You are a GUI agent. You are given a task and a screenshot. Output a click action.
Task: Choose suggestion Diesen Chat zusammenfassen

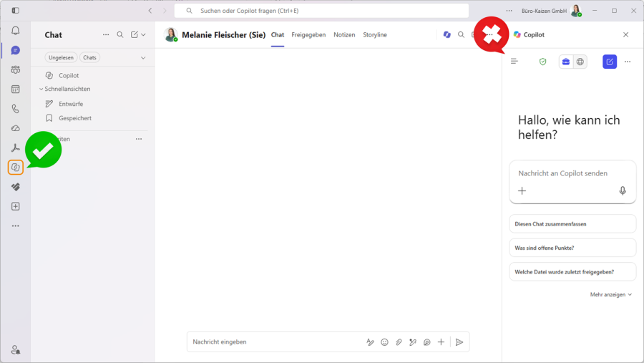pyautogui.click(x=572, y=224)
